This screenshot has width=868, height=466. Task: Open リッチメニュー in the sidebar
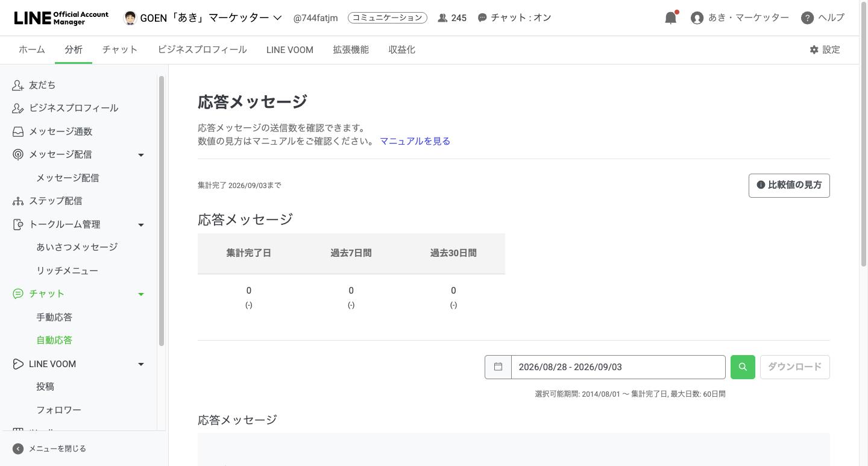(67, 271)
